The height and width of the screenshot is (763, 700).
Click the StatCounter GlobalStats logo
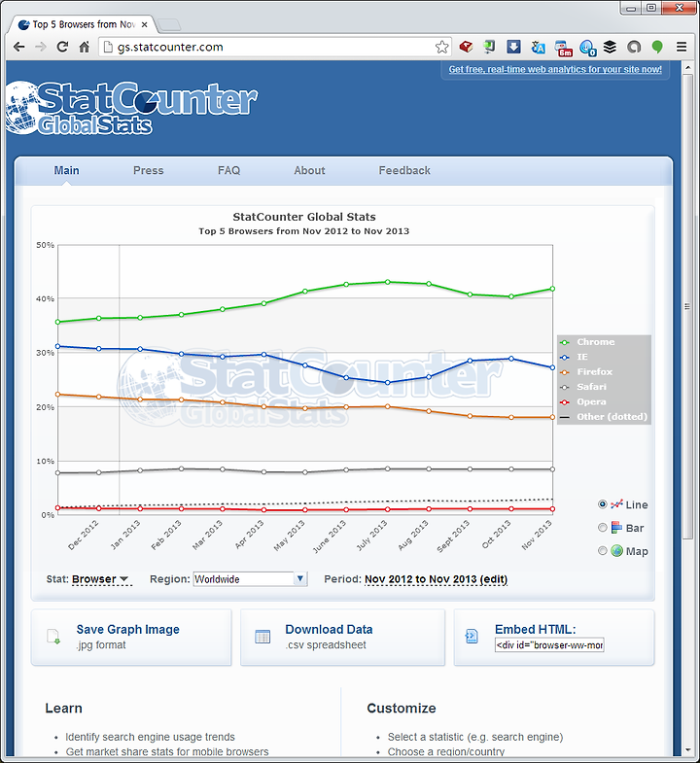pyautogui.click(x=130, y=108)
